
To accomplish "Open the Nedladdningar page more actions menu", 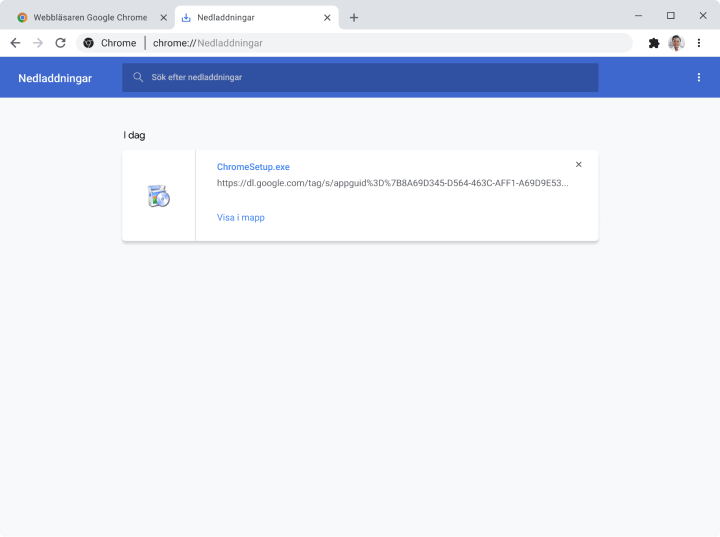I will 699,77.
